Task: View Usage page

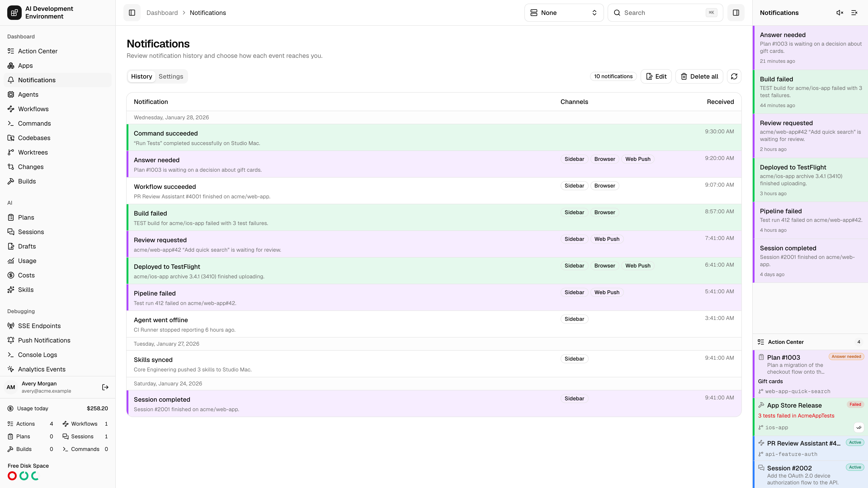Action: pyautogui.click(x=58, y=261)
